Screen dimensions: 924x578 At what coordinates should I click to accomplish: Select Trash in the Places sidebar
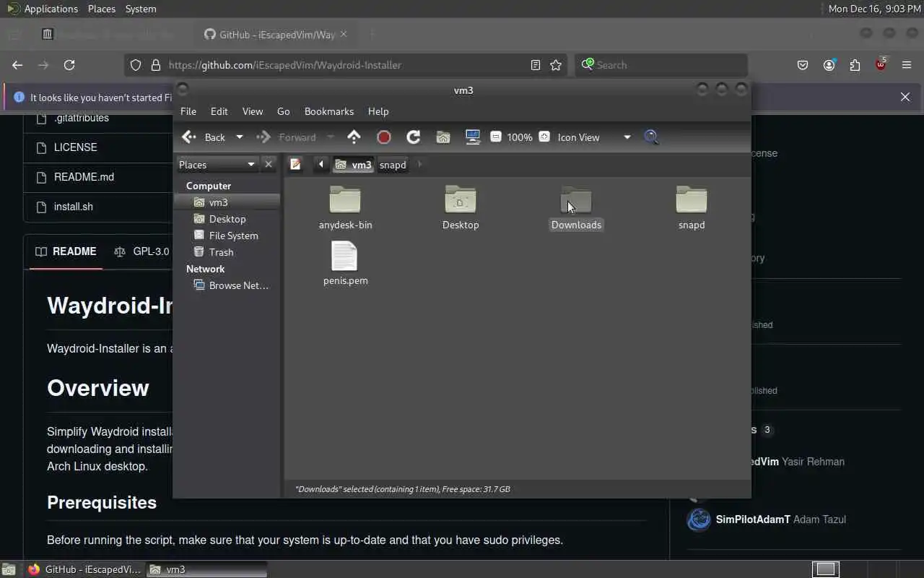pyautogui.click(x=227, y=252)
